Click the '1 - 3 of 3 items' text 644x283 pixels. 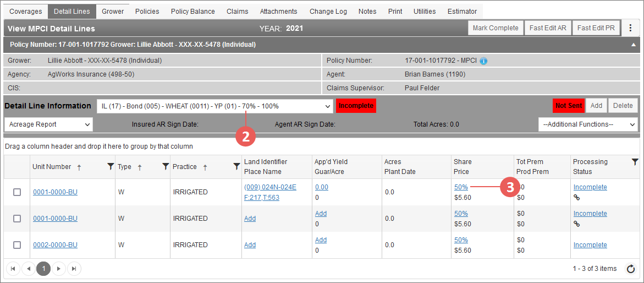tap(595, 269)
